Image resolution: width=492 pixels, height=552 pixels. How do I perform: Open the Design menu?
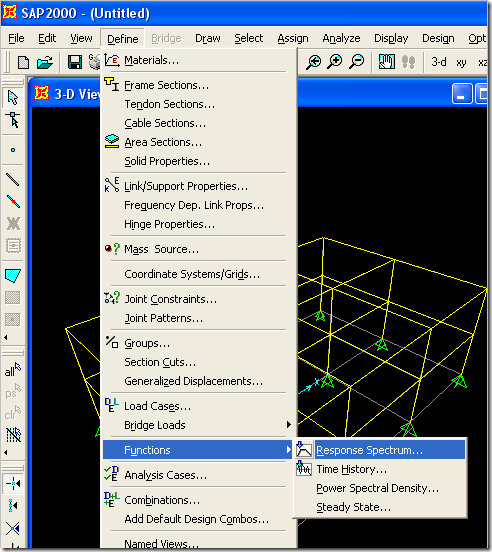[x=438, y=38]
